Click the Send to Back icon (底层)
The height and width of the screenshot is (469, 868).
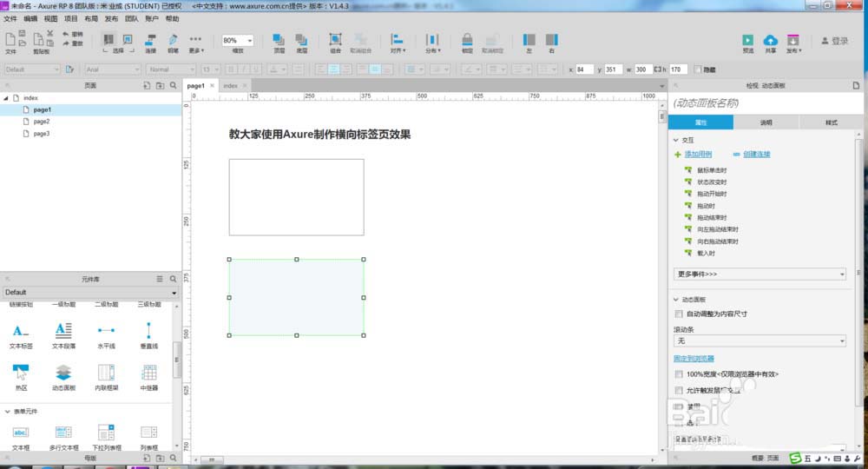[301, 40]
